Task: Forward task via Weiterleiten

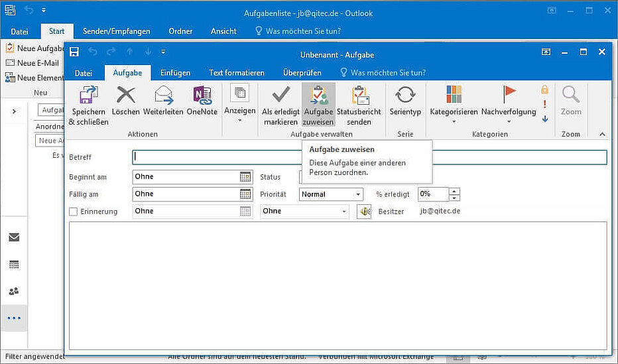Action: [x=163, y=101]
